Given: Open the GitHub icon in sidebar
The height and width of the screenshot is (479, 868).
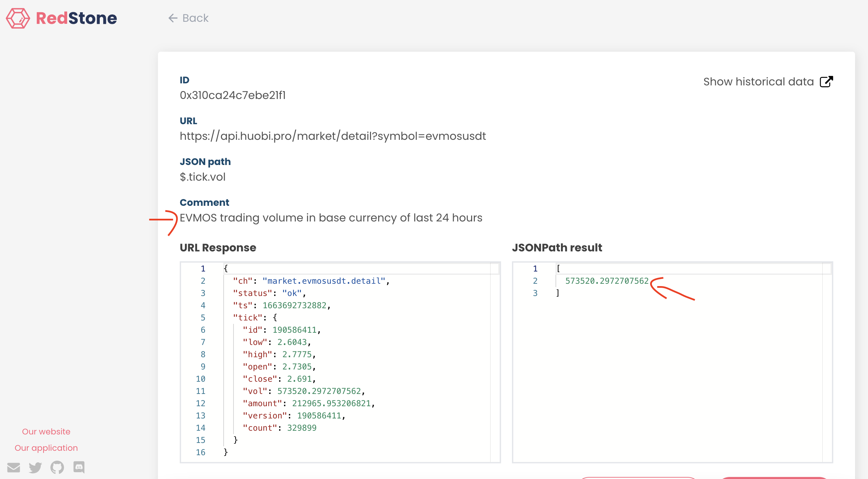Looking at the screenshot, I should [x=57, y=467].
